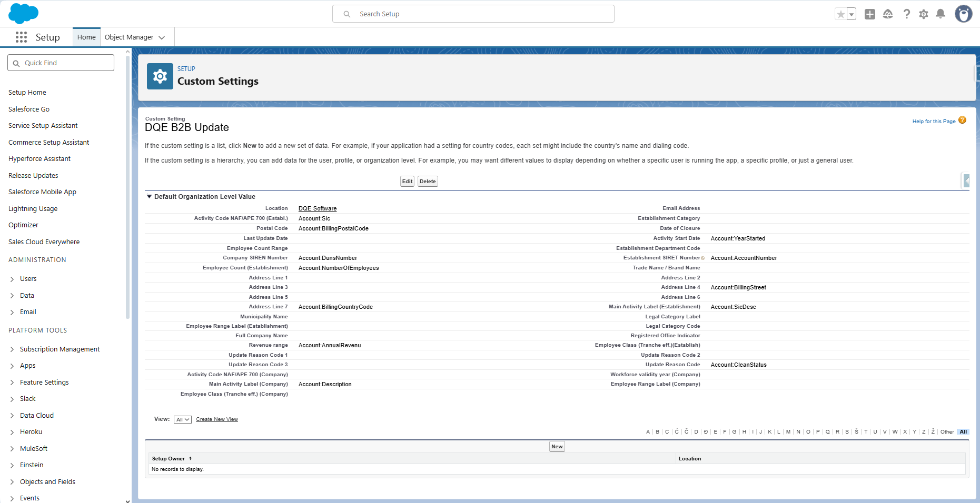Collapse Default Organization Level Value section
This screenshot has width=980, height=503.
(x=149, y=197)
